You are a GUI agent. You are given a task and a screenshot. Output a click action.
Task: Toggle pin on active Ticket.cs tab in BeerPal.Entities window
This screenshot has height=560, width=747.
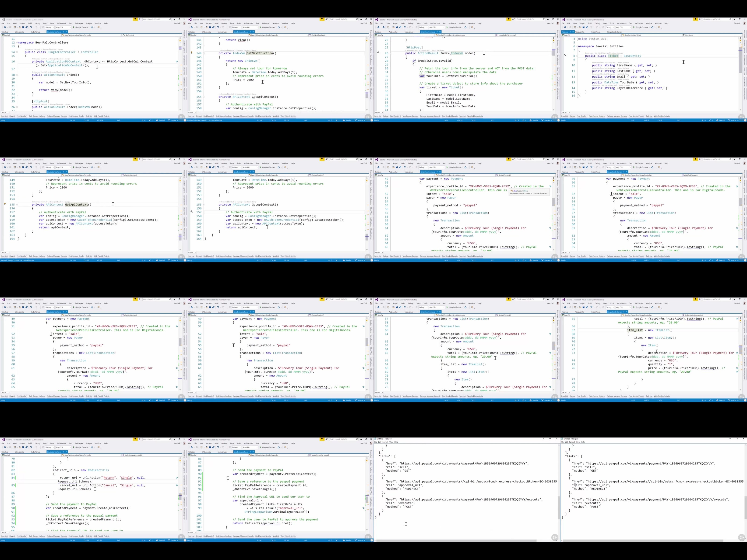tap(570, 32)
